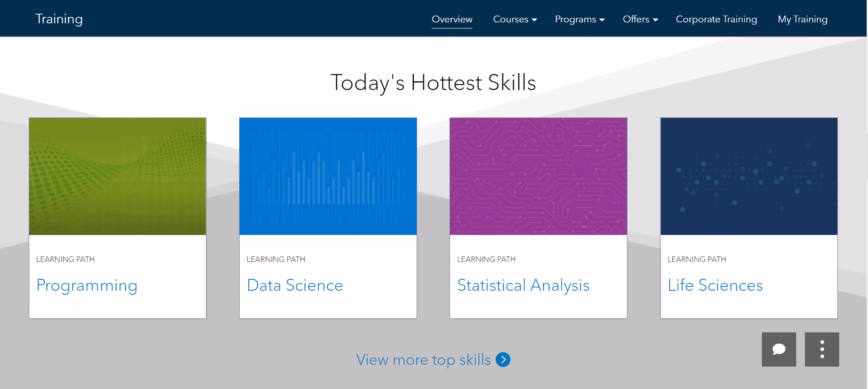868x389 pixels.
Task: Click the green Programming card image
Action: click(x=118, y=176)
